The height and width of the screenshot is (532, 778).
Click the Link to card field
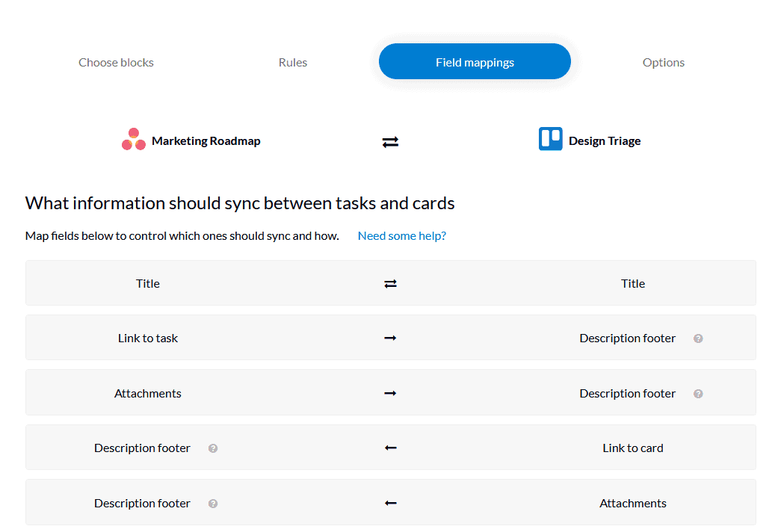coord(633,448)
